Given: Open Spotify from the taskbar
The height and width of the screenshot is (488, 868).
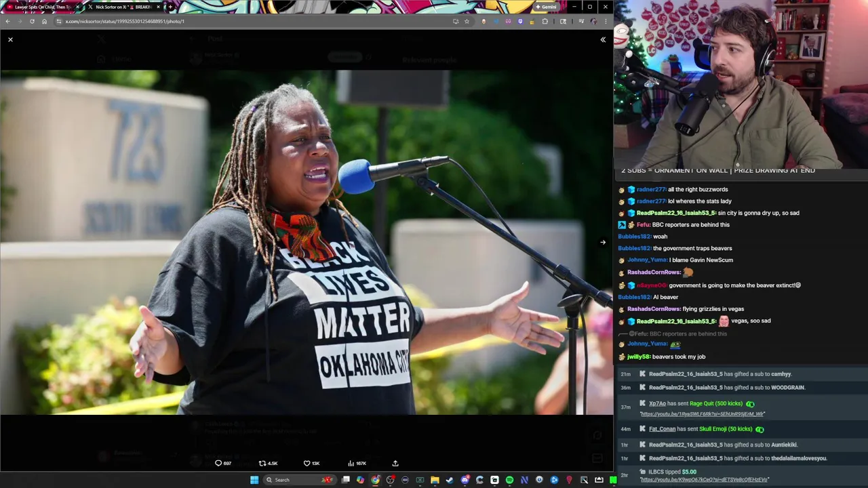Looking at the screenshot, I should coord(509,480).
